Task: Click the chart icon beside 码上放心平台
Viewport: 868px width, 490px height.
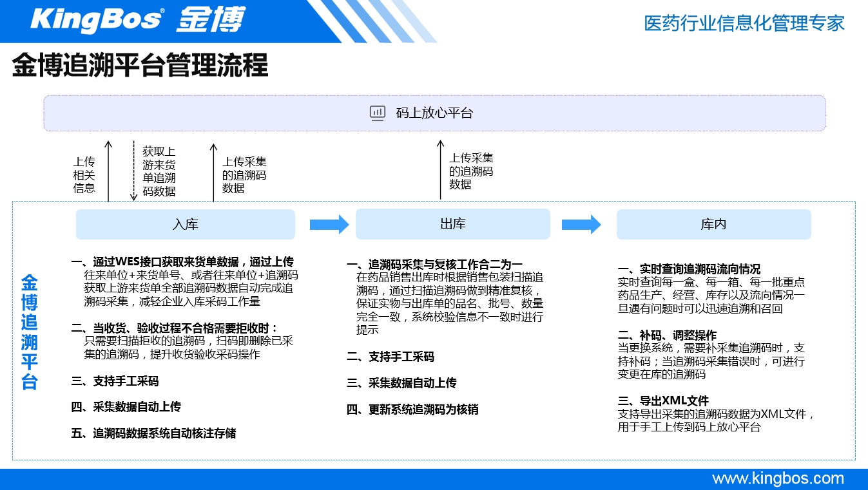Action: pos(378,113)
